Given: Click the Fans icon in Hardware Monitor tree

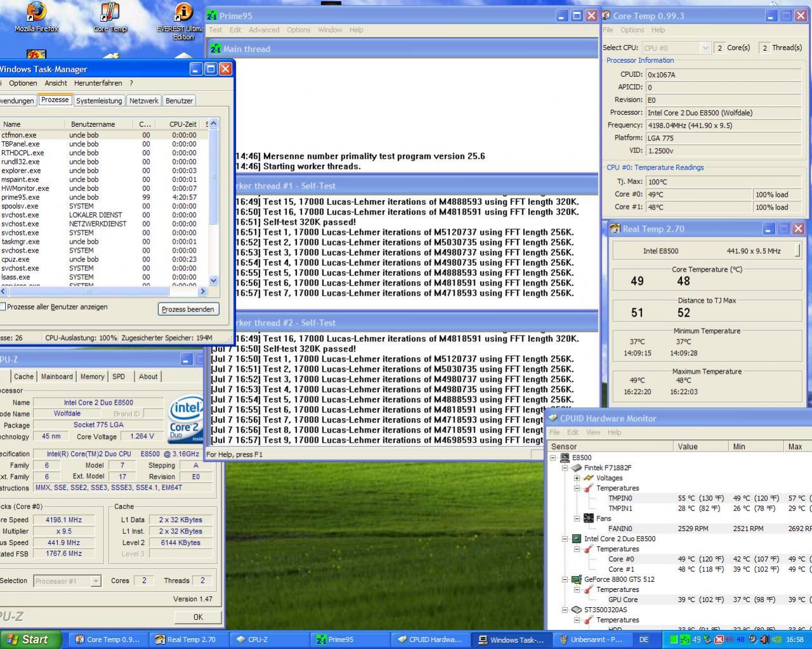Looking at the screenshot, I should tap(589, 518).
